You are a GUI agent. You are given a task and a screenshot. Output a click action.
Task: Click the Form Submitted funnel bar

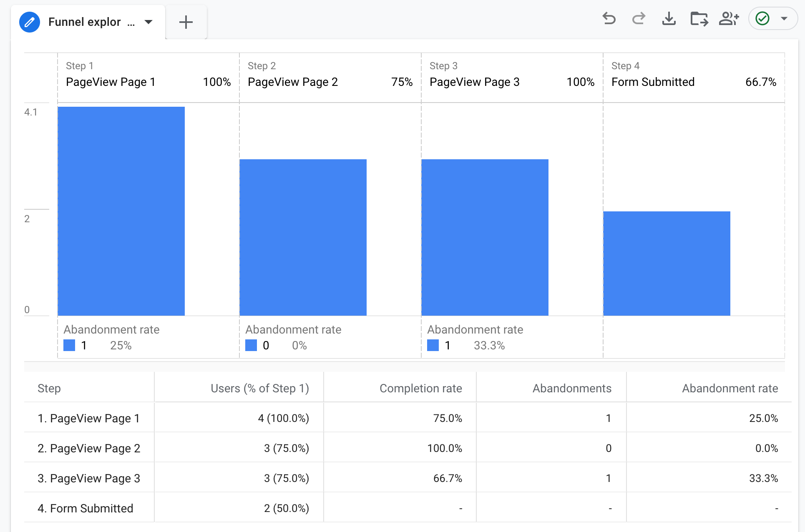pyautogui.click(x=667, y=263)
